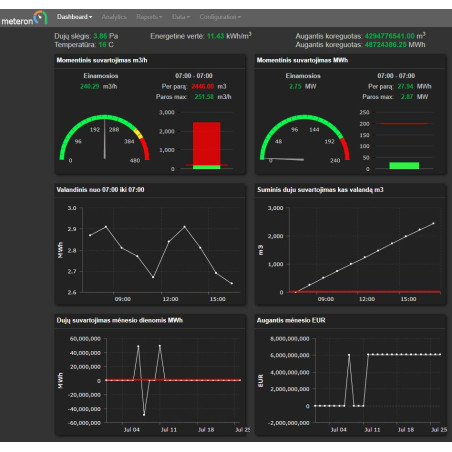Image resolution: width=452 pixels, height=452 pixels.
Task: Click the negative spike in monthly MWh chart
Action: pos(144,415)
